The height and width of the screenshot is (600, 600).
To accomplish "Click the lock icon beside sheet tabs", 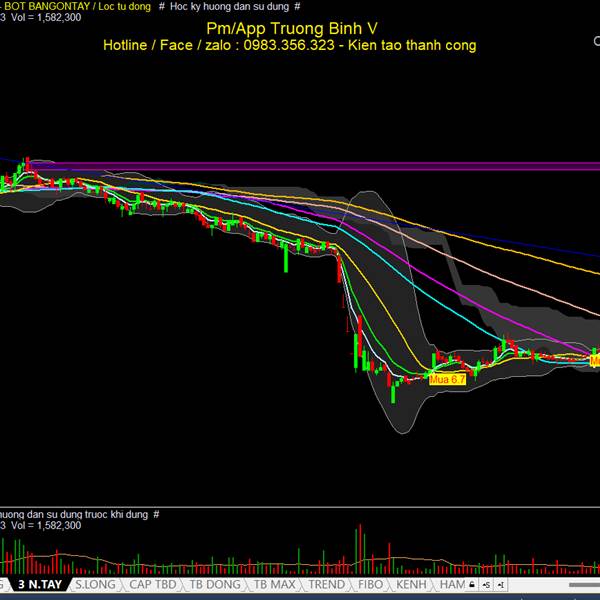I will tap(472, 585).
